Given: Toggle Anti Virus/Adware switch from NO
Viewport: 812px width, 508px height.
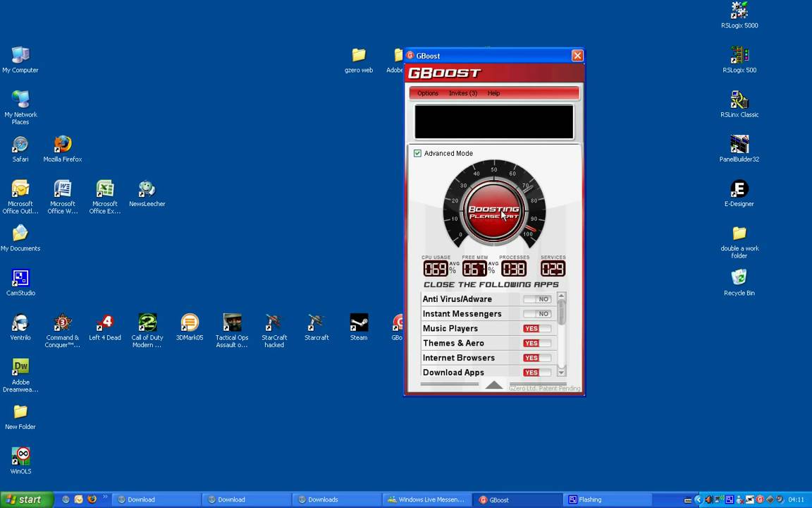Looking at the screenshot, I should tap(537, 299).
